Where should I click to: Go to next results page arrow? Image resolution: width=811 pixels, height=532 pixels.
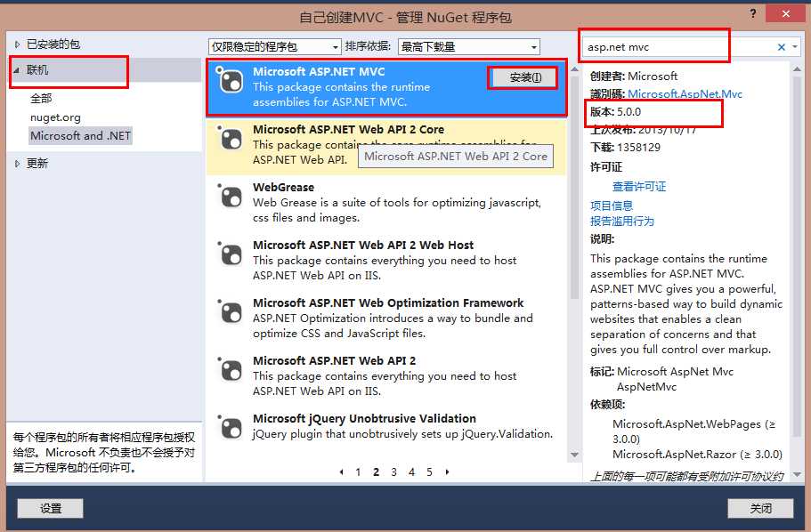(448, 472)
